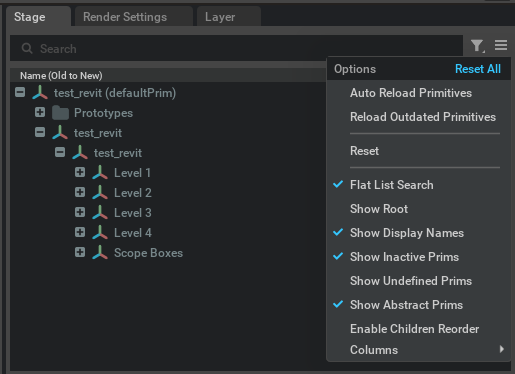Open the filter funnel icon
The width and height of the screenshot is (515, 374).
[478, 46]
